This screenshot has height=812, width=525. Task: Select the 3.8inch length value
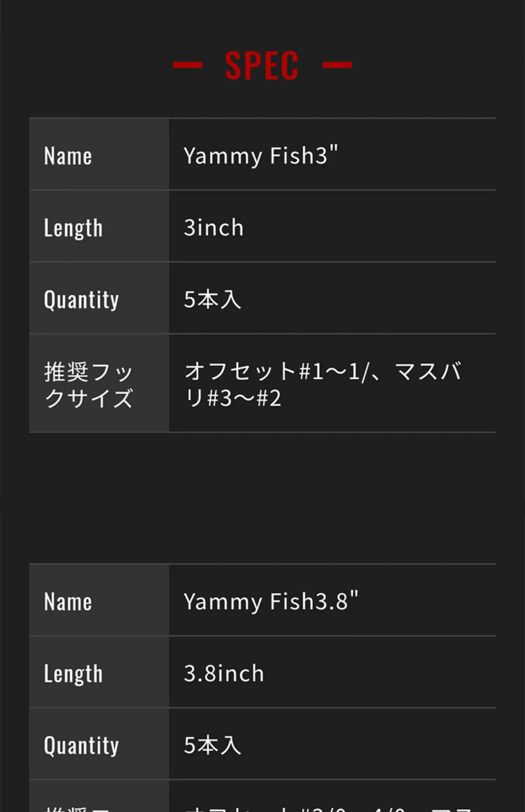click(x=224, y=674)
